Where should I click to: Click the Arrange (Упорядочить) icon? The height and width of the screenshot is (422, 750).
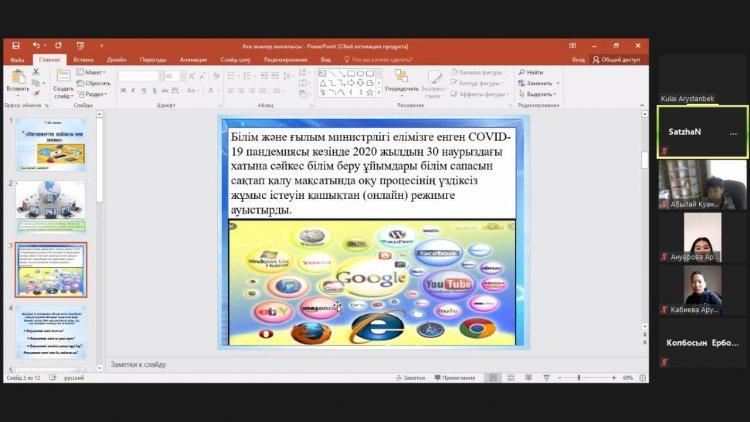(400, 79)
